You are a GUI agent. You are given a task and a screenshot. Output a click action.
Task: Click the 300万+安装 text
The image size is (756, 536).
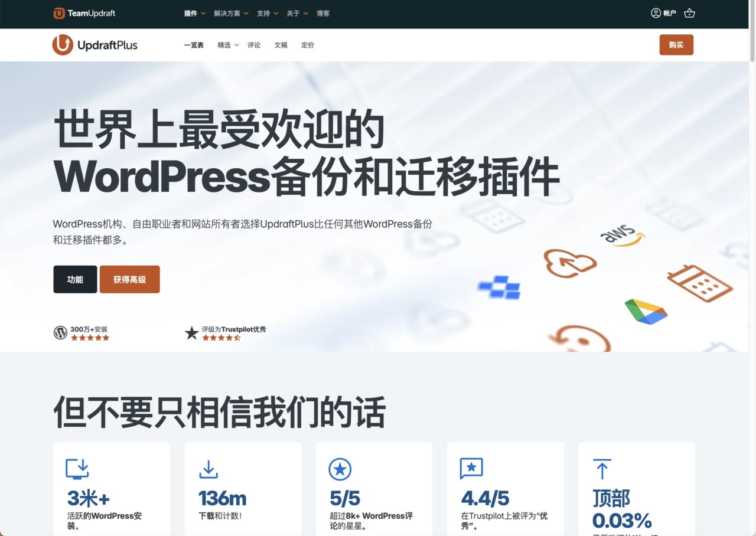89,329
